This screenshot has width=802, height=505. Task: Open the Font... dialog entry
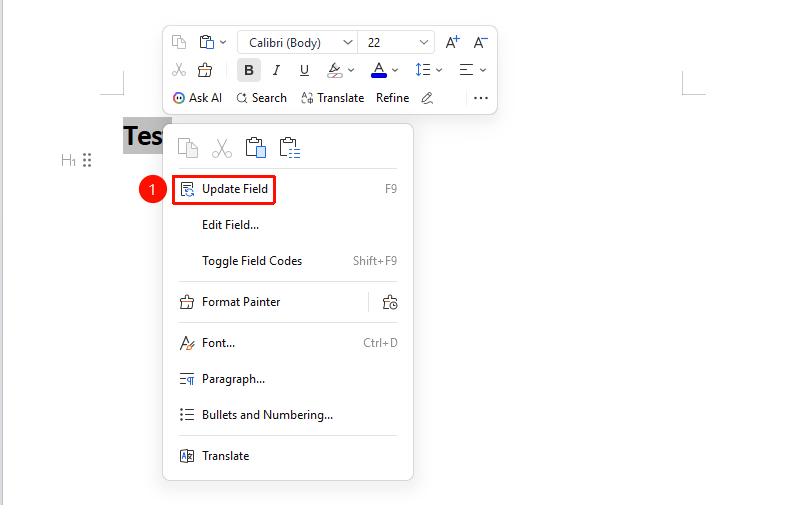[x=288, y=343]
